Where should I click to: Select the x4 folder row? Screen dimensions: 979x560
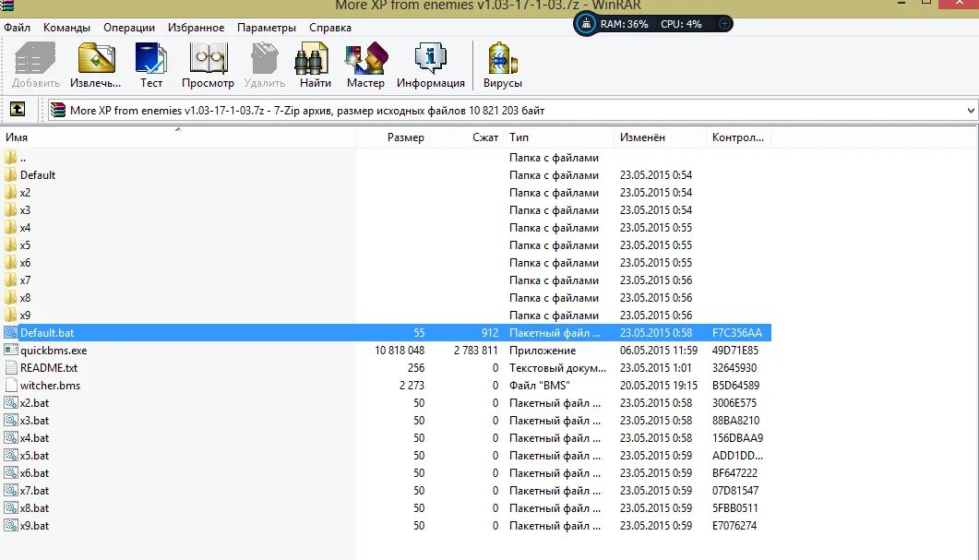tap(386, 227)
